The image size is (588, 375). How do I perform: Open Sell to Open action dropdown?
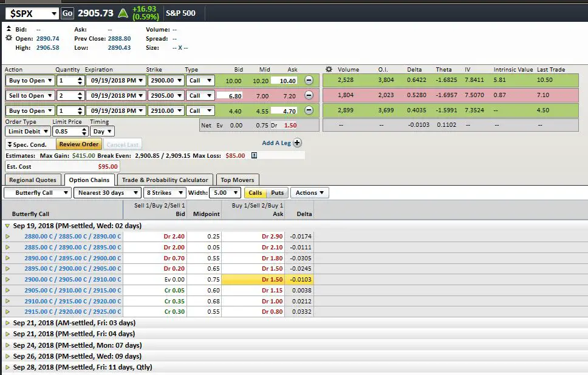click(x=30, y=95)
